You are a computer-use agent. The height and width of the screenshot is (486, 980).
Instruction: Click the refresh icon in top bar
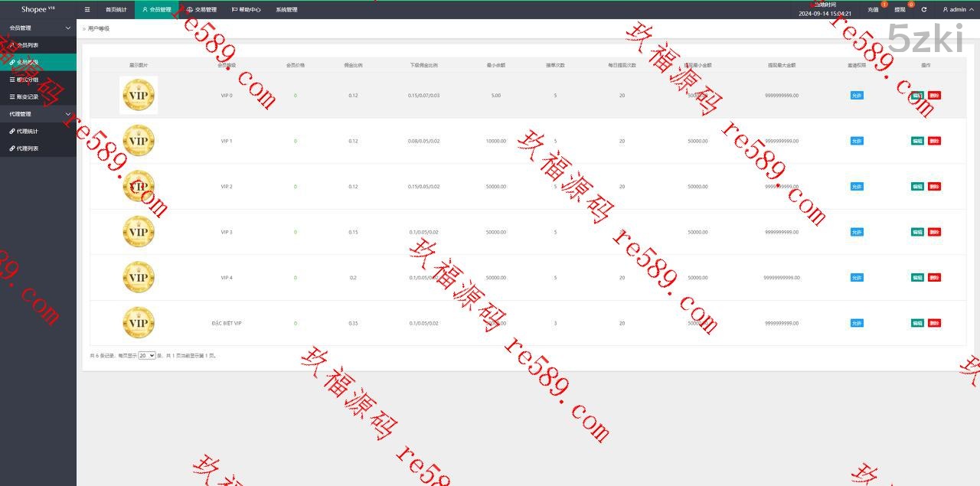[x=924, y=10]
